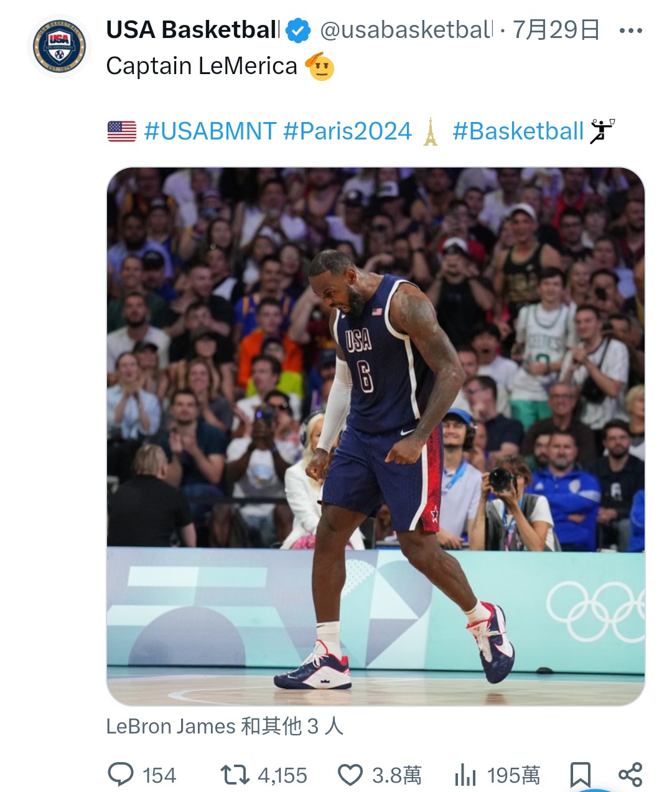Share the tweet via share icon
This screenshot has height=792, width=672.
(630, 775)
